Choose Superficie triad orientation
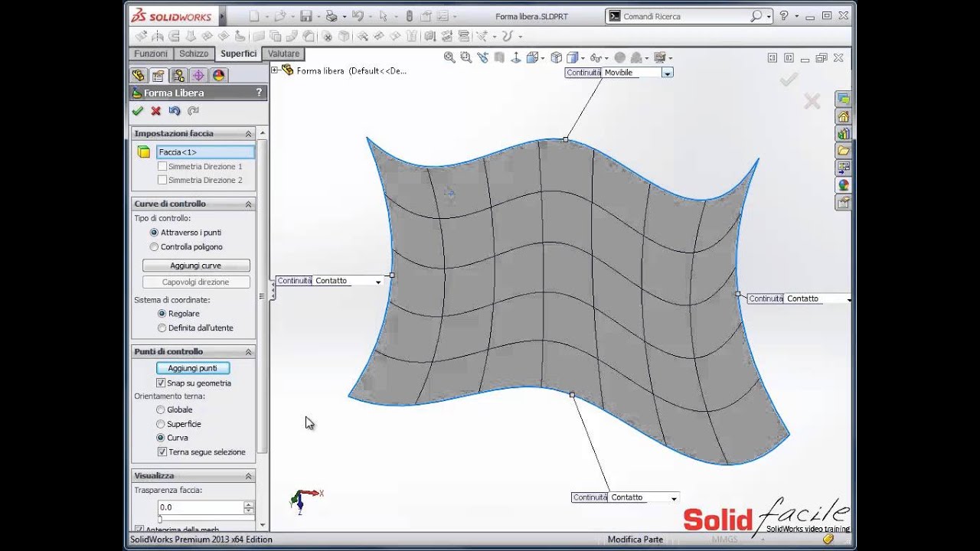 point(160,423)
